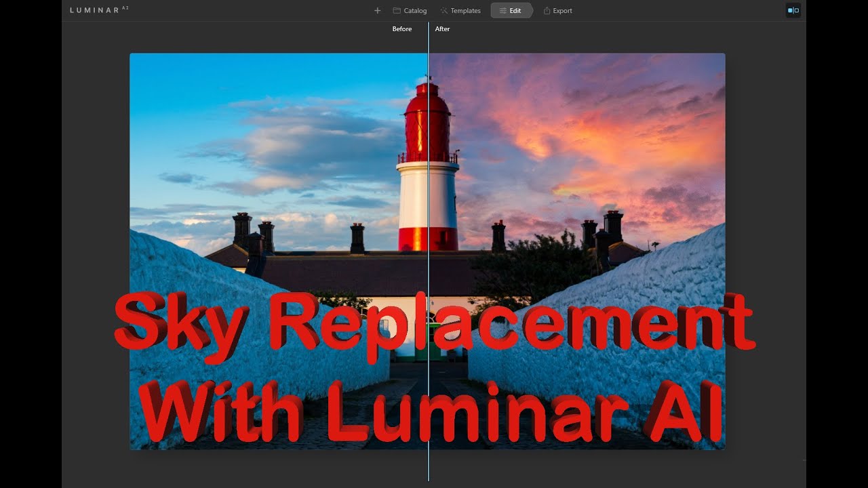
Task: Select the Edit tab
Action: (511, 11)
